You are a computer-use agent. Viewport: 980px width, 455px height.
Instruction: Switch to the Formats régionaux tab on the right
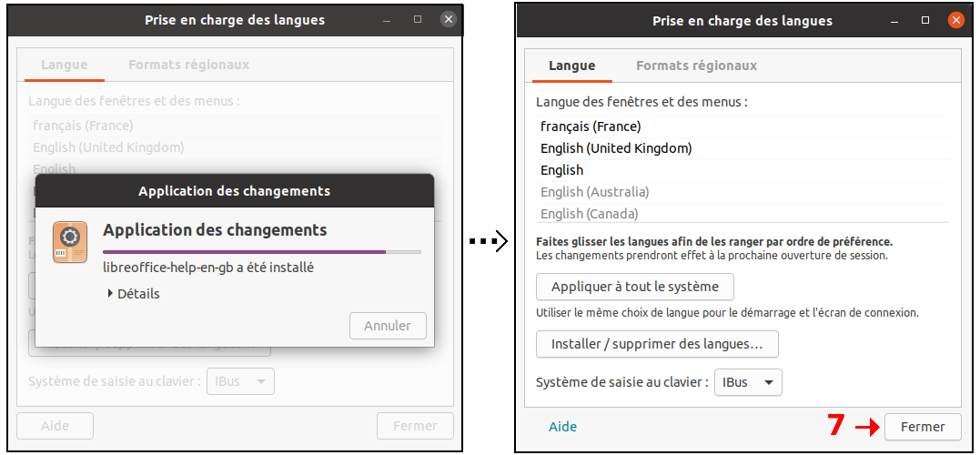(696, 66)
